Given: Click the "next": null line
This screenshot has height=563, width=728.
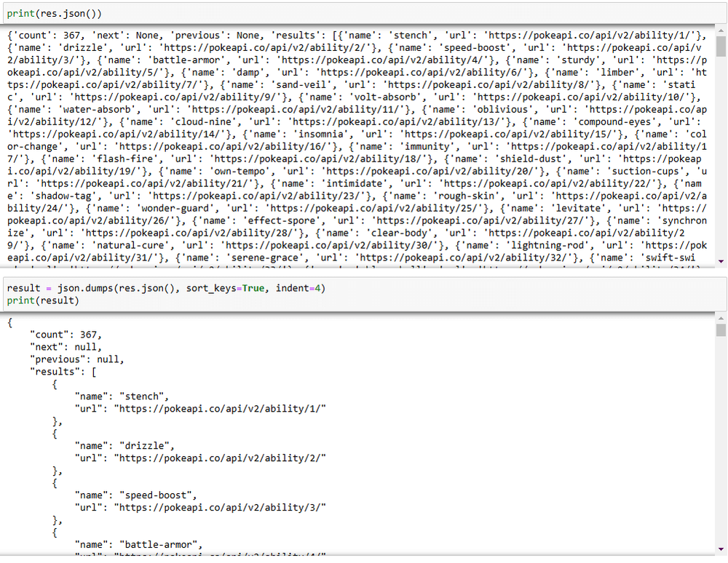Looking at the screenshot, I should point(66,348).
